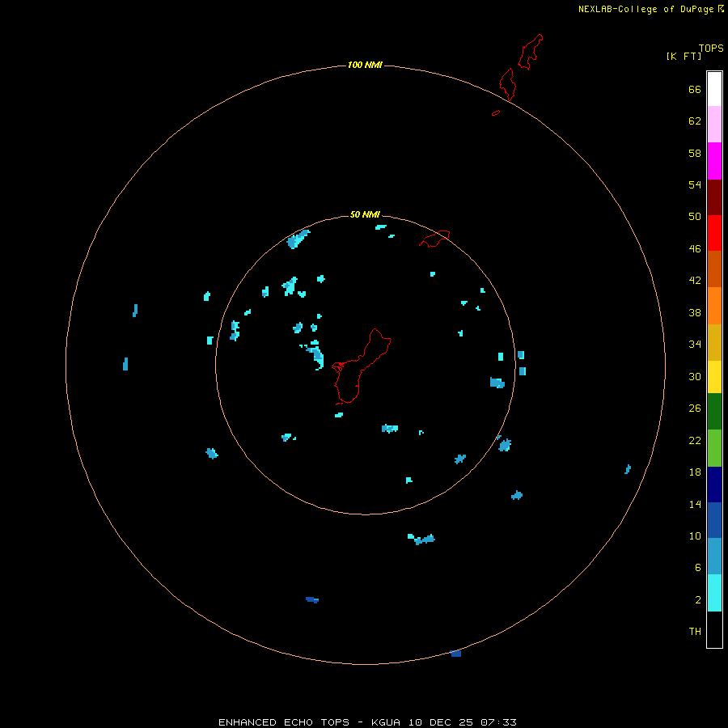
Task: Click the 'NEXLAB-College of DuPage' text
Action: (x=645, y=9)
